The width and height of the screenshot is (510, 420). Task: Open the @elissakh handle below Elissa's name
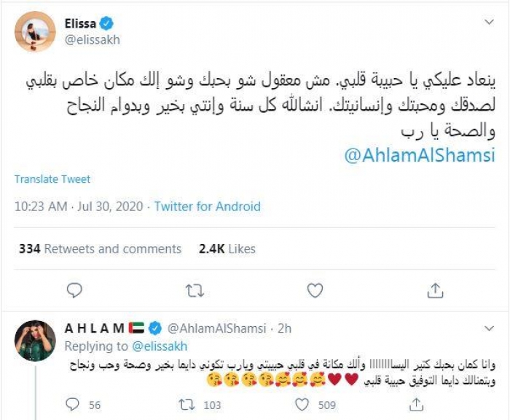point(92,40)
